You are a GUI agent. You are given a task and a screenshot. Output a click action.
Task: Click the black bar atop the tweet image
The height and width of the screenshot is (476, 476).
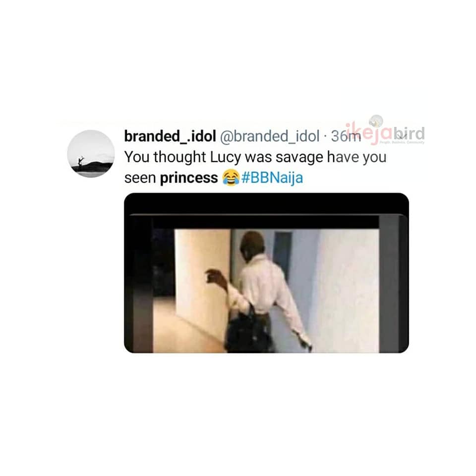(266, 204)
